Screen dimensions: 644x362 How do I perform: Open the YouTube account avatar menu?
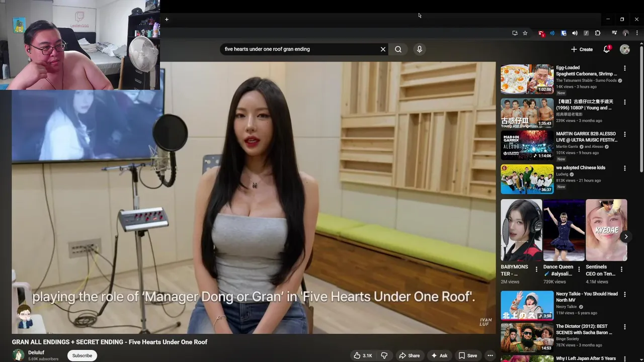point(625,49)
